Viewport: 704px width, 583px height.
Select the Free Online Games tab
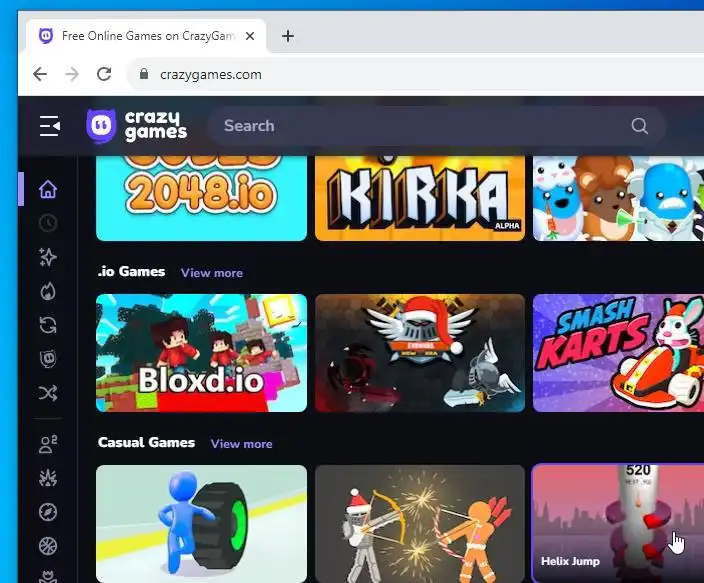146,36
